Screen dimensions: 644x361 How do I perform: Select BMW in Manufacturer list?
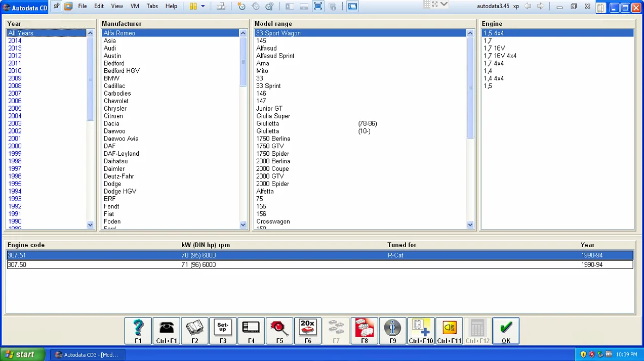coord(111,78)
